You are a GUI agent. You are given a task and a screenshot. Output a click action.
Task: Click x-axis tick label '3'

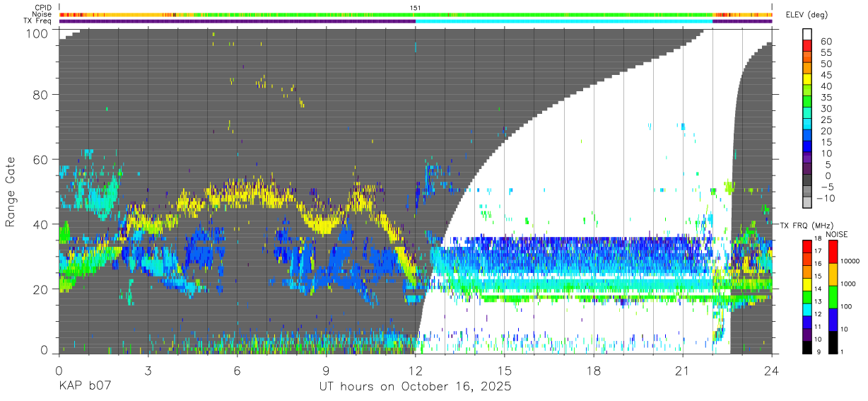point(148,370)
